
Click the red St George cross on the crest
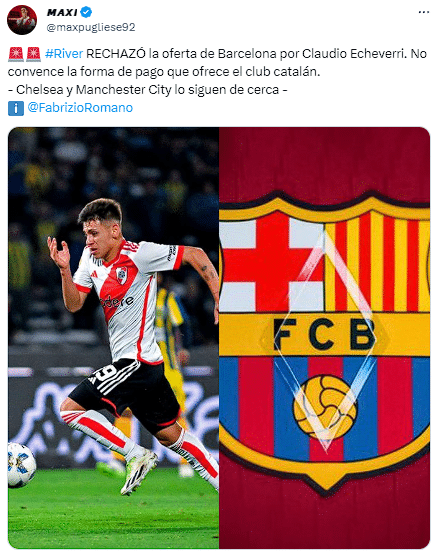coord(272,265)
